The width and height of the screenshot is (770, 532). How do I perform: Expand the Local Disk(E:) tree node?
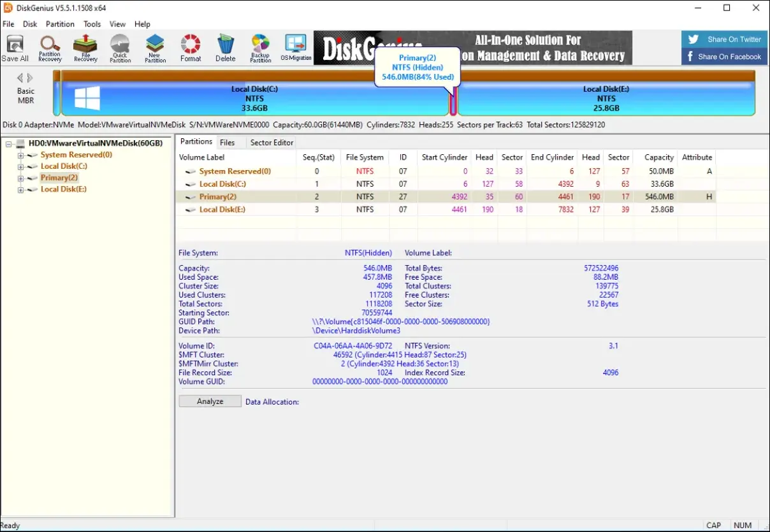click(x=20, y=190)
